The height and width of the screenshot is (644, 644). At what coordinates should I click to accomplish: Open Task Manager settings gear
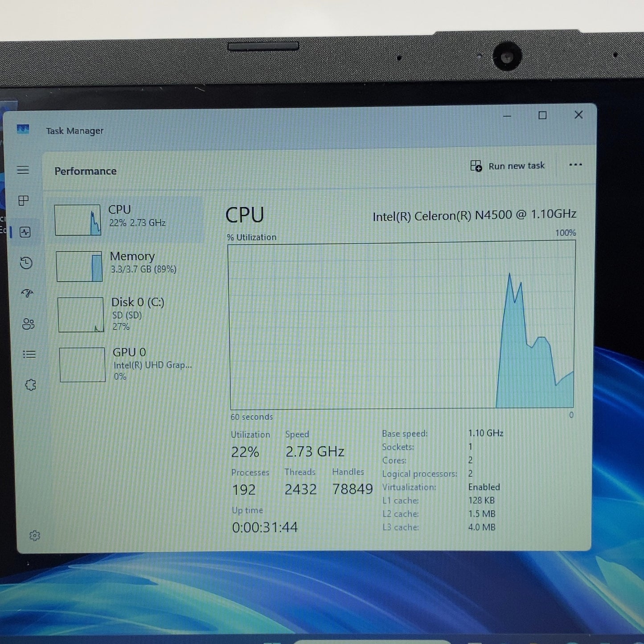click(35, 536)
